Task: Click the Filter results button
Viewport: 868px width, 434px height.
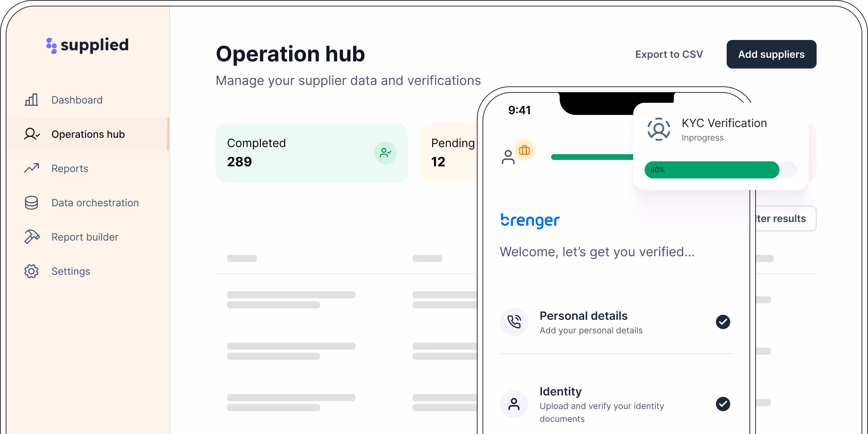Action: [x=785, y=218]
